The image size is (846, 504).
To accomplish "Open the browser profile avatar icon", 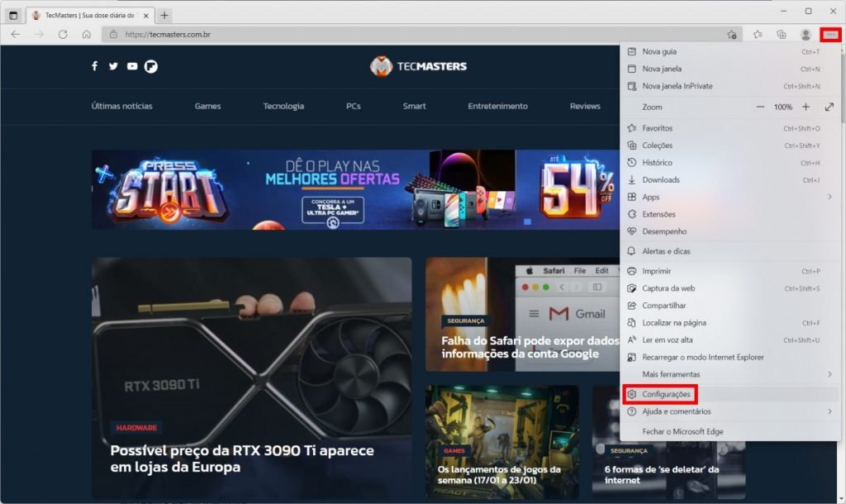I will [805, 34].
